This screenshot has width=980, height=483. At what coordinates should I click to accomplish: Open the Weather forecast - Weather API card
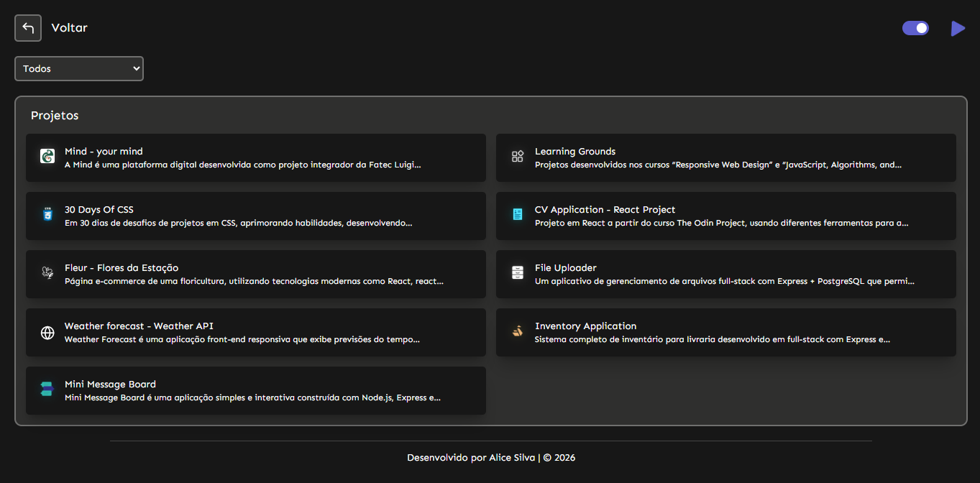tap(256, 332)
